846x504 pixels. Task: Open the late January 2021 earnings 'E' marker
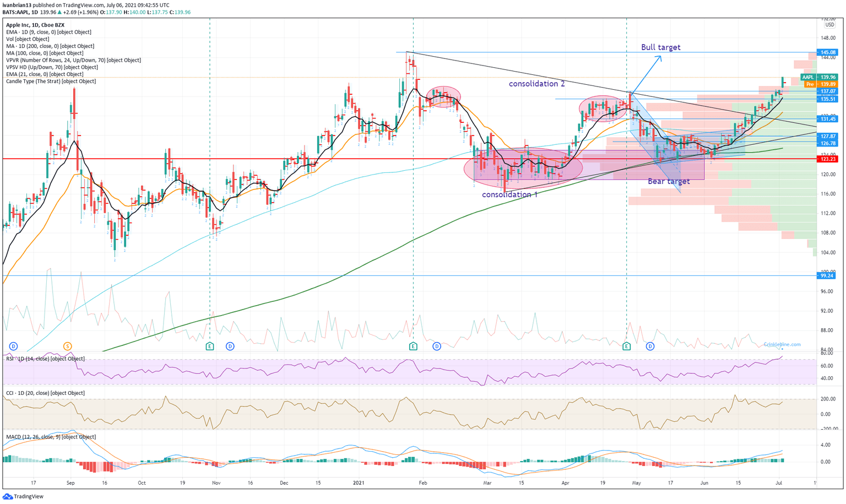[413, 346]
